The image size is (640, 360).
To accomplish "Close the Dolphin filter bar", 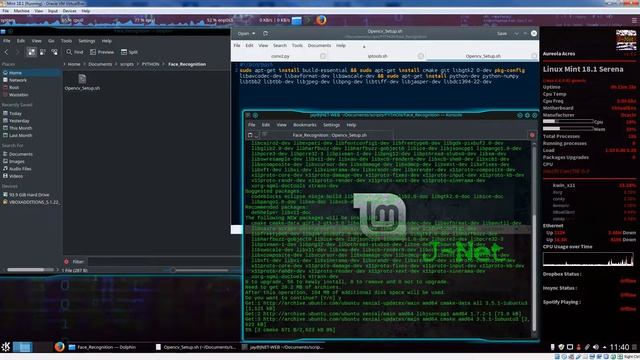I will [x=66, y=262].
